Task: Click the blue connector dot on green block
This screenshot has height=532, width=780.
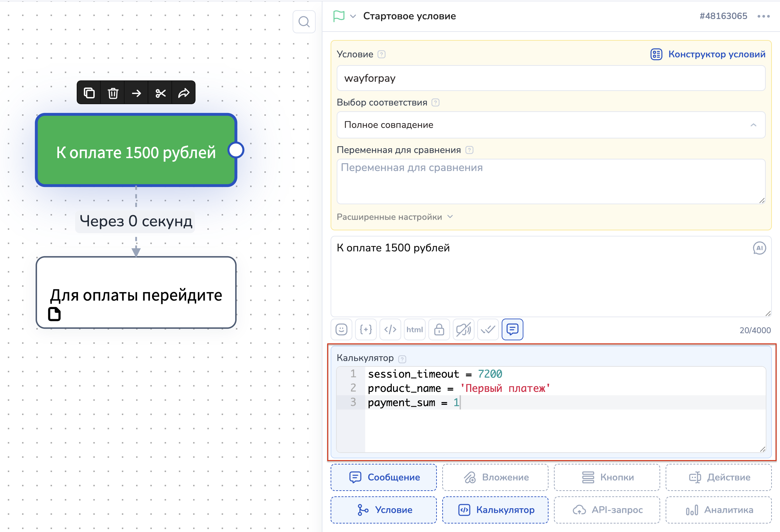Action: 236,150
